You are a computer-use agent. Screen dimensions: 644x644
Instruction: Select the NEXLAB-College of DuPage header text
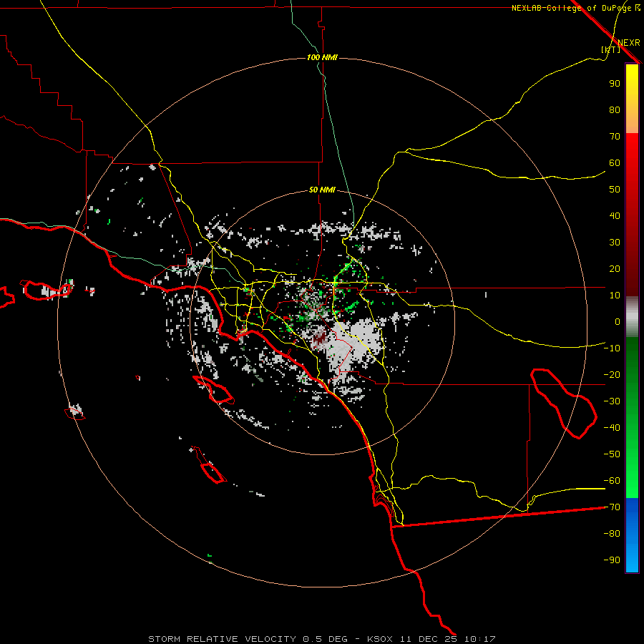point(572,8)
